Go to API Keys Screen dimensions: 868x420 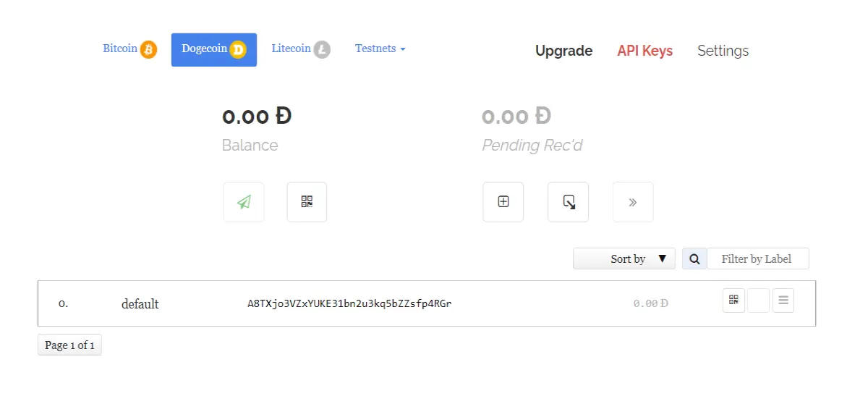click(645, 51)
